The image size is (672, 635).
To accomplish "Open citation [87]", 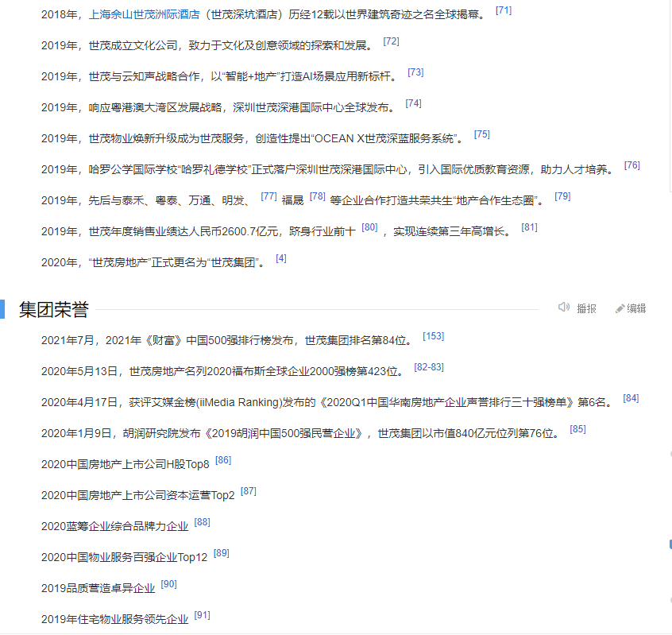I will 248,491.
